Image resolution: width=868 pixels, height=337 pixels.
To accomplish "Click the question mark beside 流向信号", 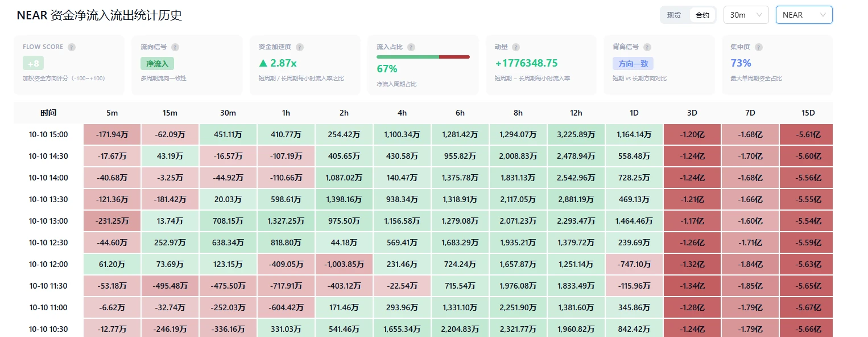I will 175,47.
